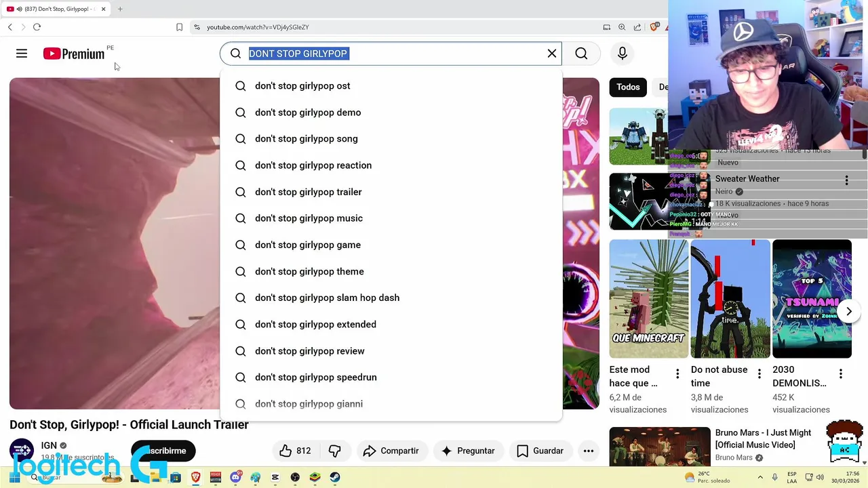Open QUE MINECRAFT short thumbnail
The height and width of the screenshot is (488, 868).
648,299
